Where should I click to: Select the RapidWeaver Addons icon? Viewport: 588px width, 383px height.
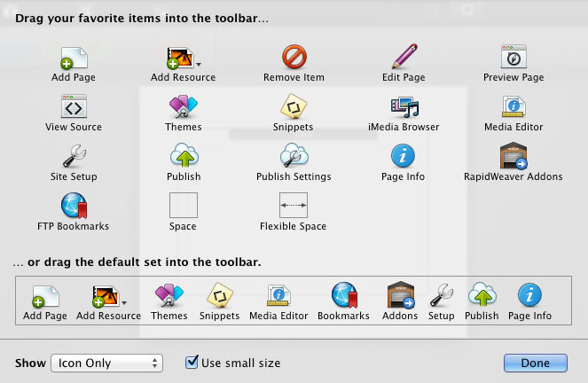tap(514, 155)
